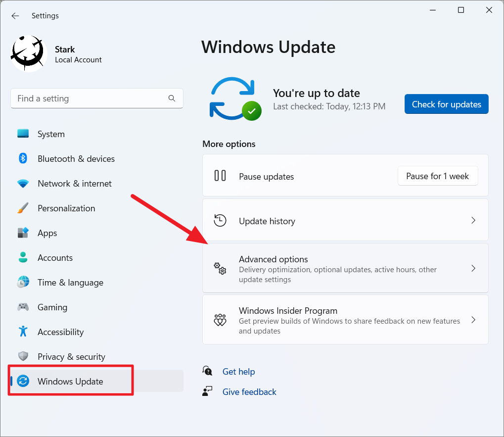504x437 pixels.
Task: Click the Accounts person icon
Action: [x=23, y=257]
